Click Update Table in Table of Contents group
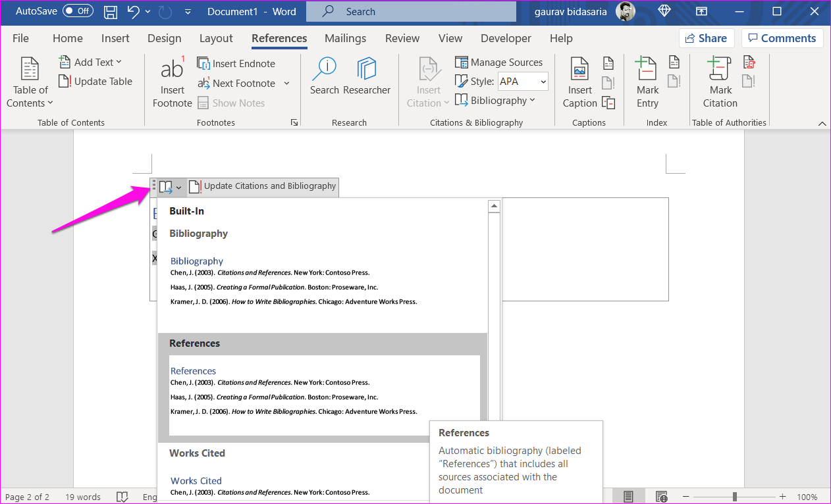This screenshot has height=504, width=831. click(x=95, y=82)
